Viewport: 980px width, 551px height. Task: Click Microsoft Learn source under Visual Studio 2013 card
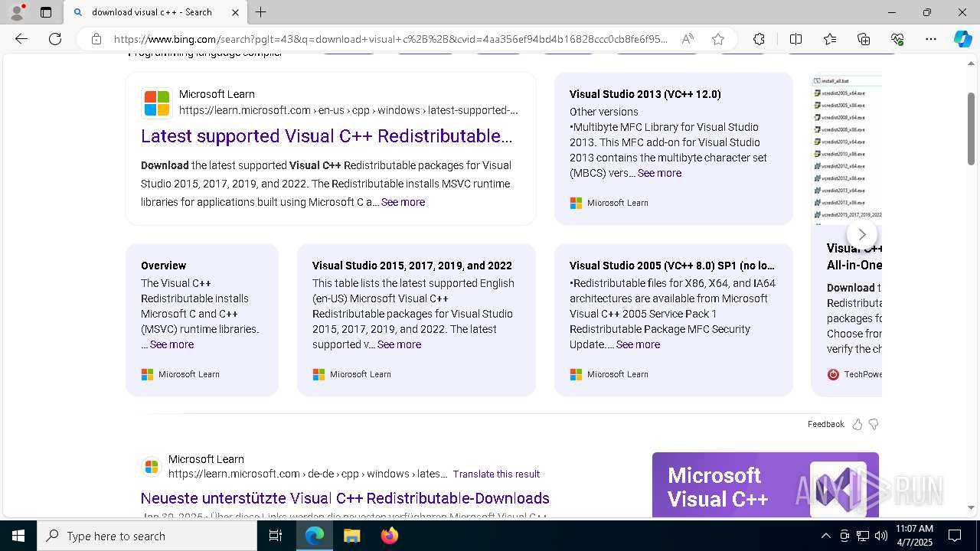pyautogui.click(x=609, y=203)
